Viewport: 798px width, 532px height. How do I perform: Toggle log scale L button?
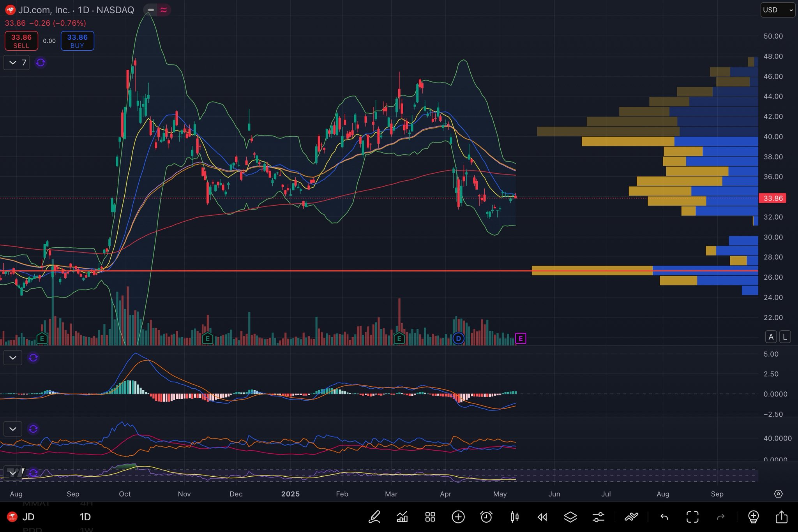[785, 337]
